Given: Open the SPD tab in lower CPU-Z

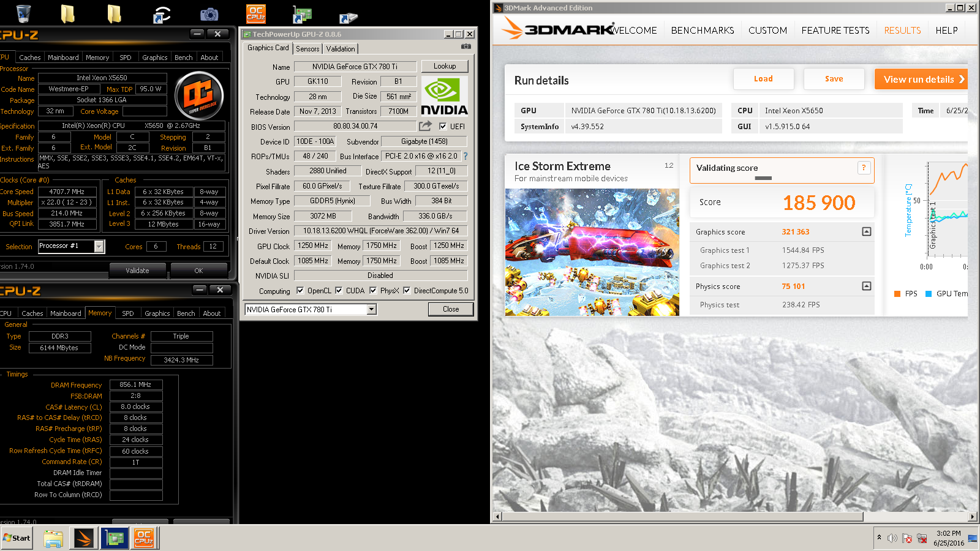Looking at the screenshot, I should (x=127, y=313).
